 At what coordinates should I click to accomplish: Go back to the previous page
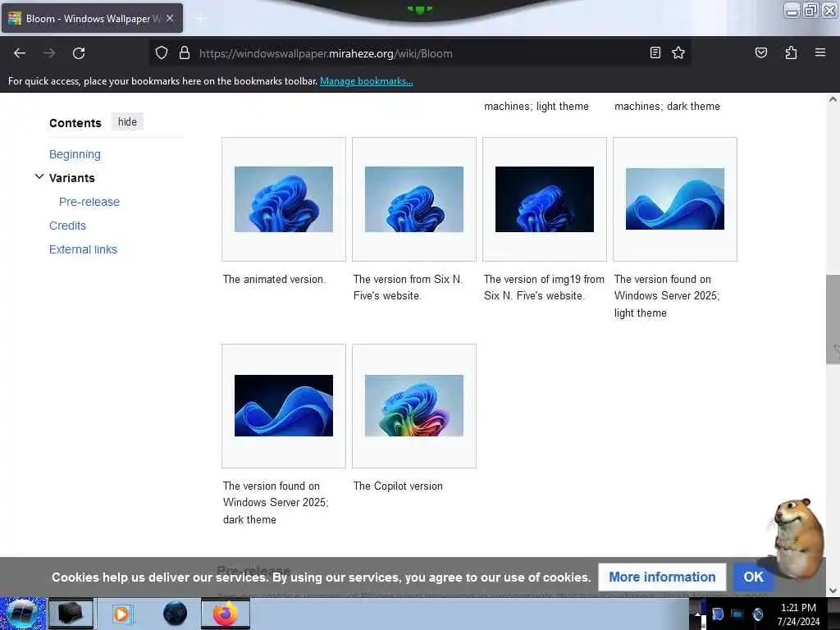pos(20,53)
